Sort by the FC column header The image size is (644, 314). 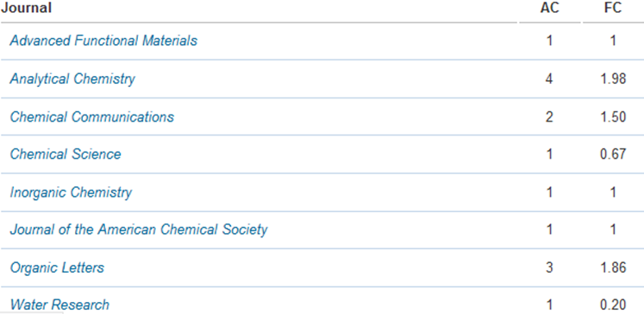tap(613, 8)
